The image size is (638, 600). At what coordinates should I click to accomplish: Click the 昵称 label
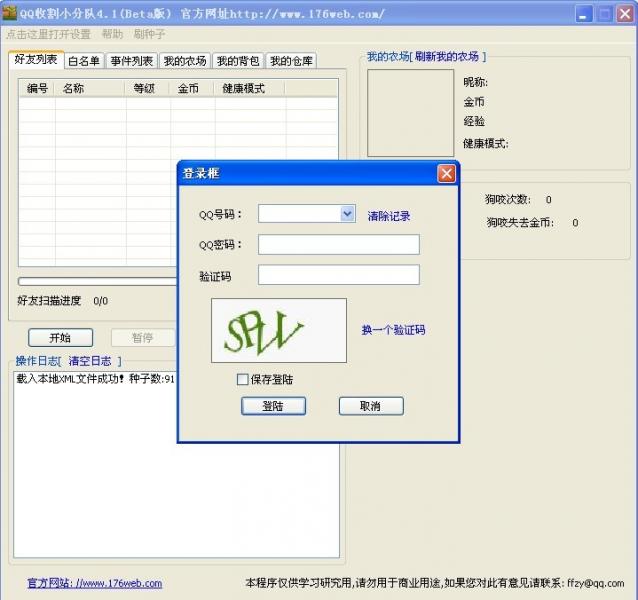475,82
